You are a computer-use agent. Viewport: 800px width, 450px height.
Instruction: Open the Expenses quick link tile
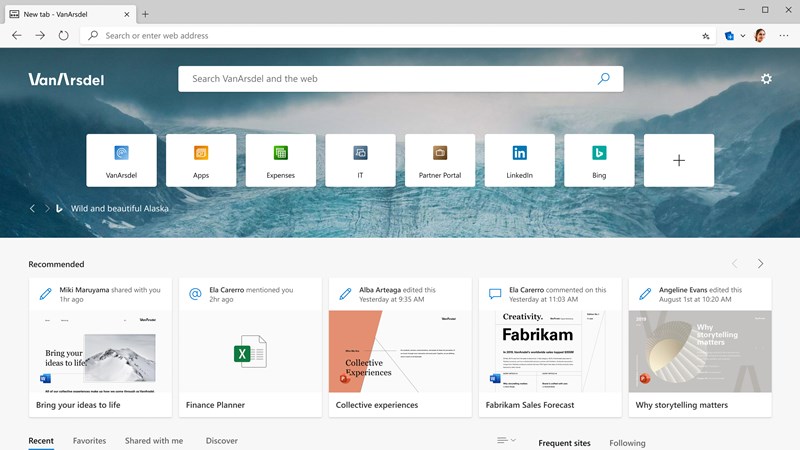pyautogui.click(x=281, y=160)
